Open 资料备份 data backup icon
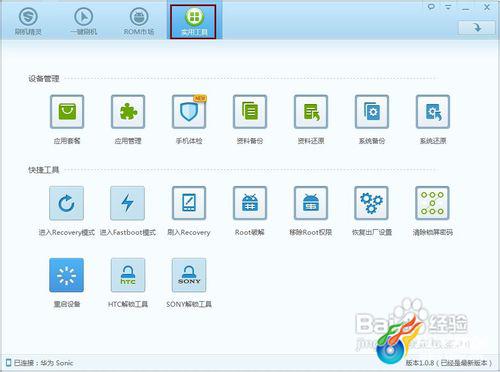The image size is (500, 372). [250, 112]
